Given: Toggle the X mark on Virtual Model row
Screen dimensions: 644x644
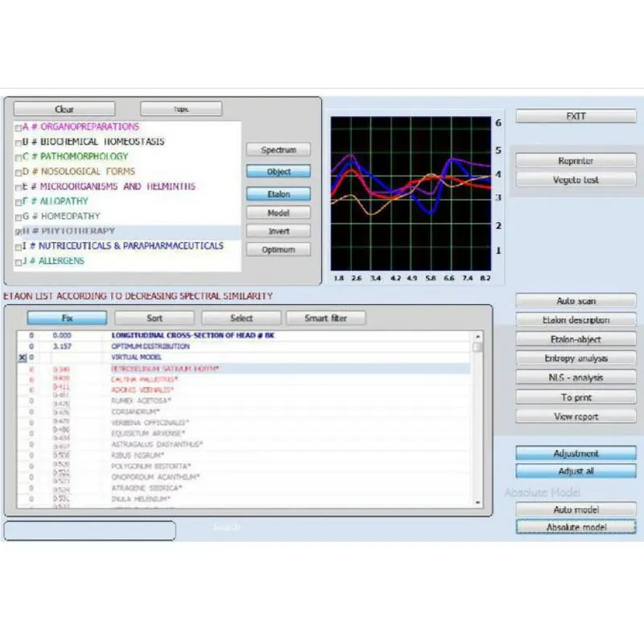Looking at the screenshot, I should pyautogui.click(x=23, y=357).
